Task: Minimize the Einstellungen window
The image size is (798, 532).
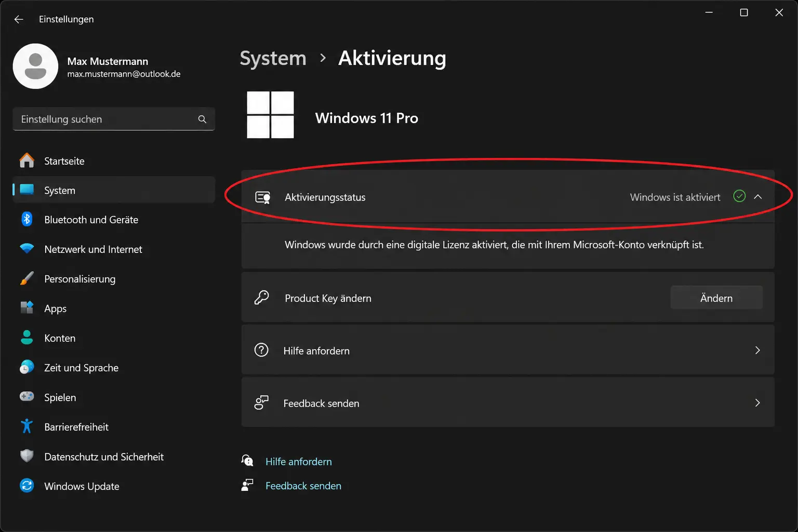Action: coord(709,12)
